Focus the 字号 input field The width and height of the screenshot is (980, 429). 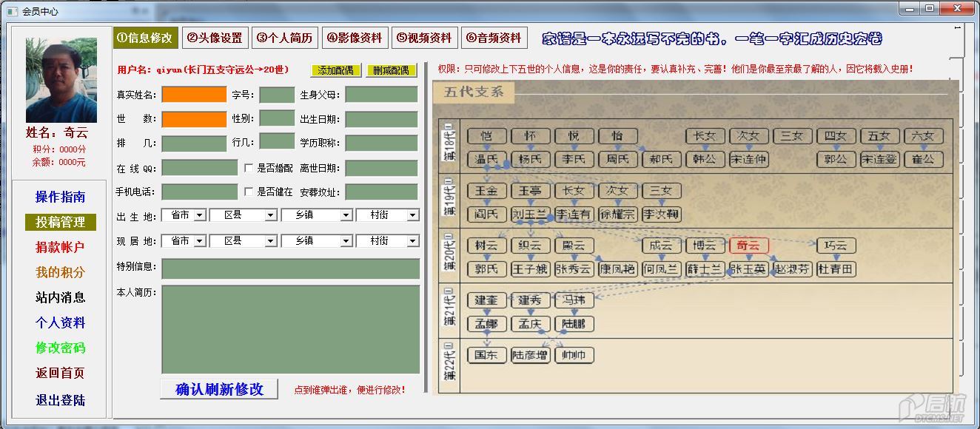tap(277, 95)
